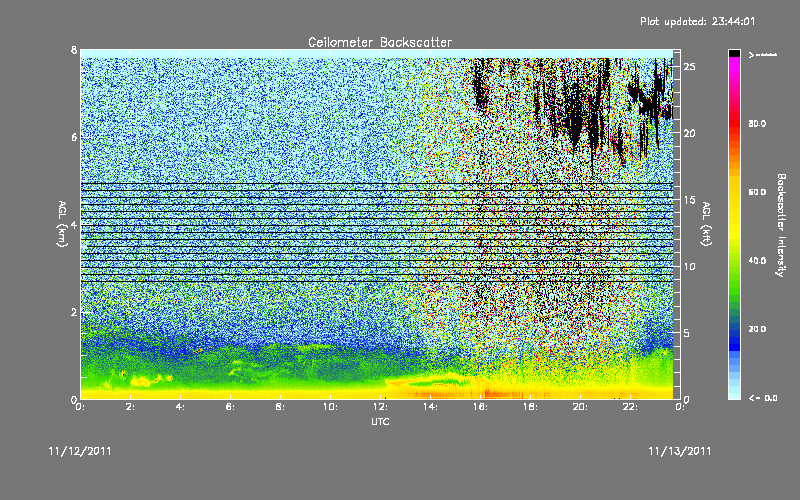The image size is (800, 500).
Task: Select the "UTC" x-axis label
Action: 380,421
